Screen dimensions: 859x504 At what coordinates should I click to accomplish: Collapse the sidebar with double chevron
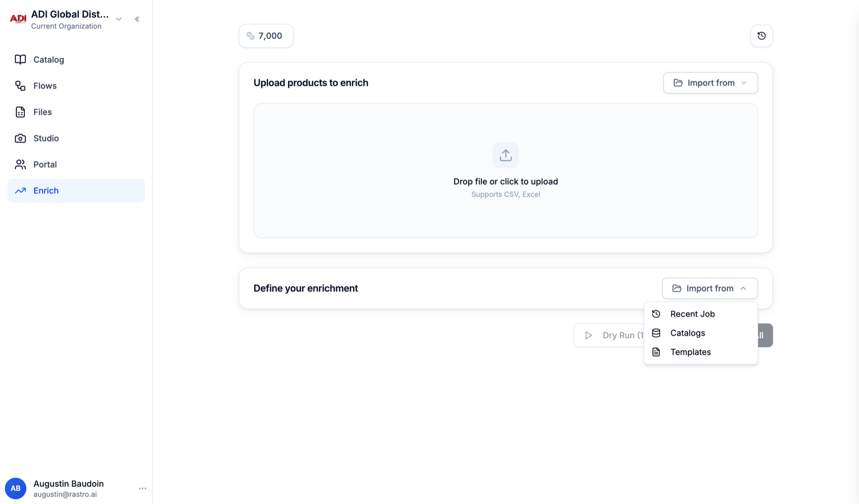pos(137,19)
